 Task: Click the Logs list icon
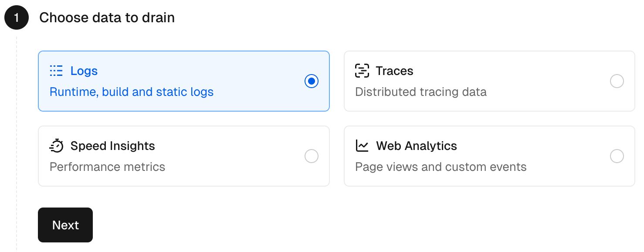coord(56,71)
